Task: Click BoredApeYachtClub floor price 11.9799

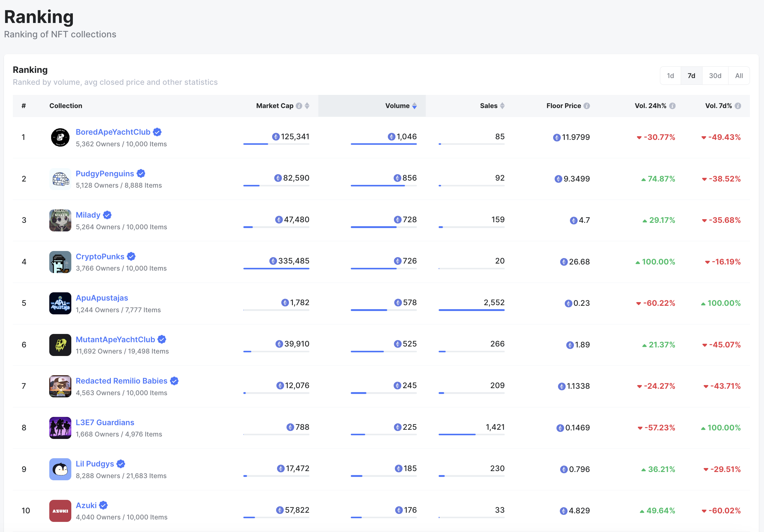Action: (576, 137)
